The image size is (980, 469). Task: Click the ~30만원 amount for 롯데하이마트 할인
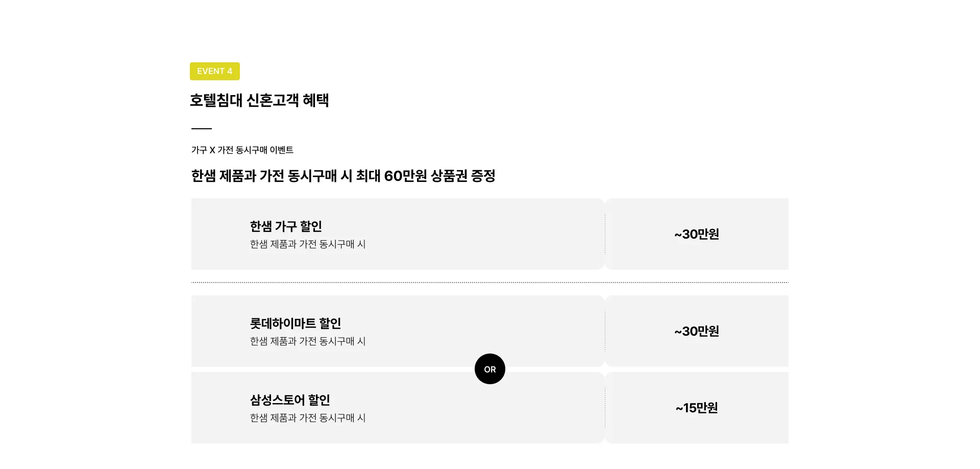(696, 331)
